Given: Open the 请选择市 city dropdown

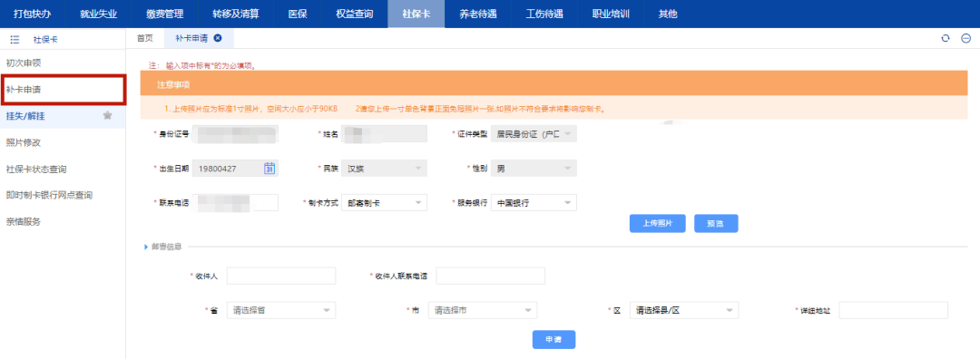Looking at the screenshot, I should pos(483,310).
